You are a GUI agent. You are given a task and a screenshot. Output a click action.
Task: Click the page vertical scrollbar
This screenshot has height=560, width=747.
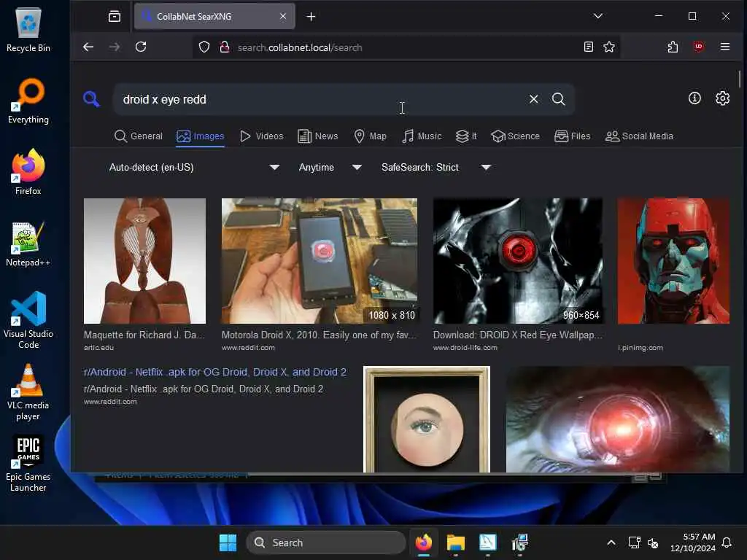740,79
